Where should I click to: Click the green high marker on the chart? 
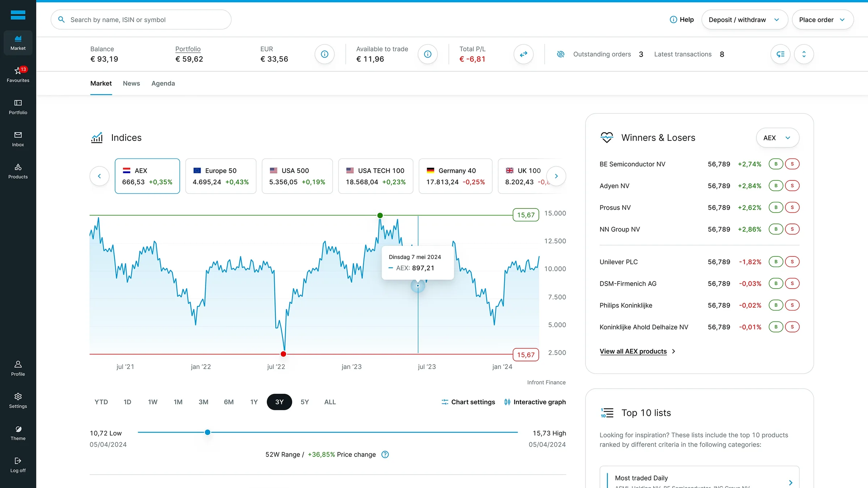point(380,215)
